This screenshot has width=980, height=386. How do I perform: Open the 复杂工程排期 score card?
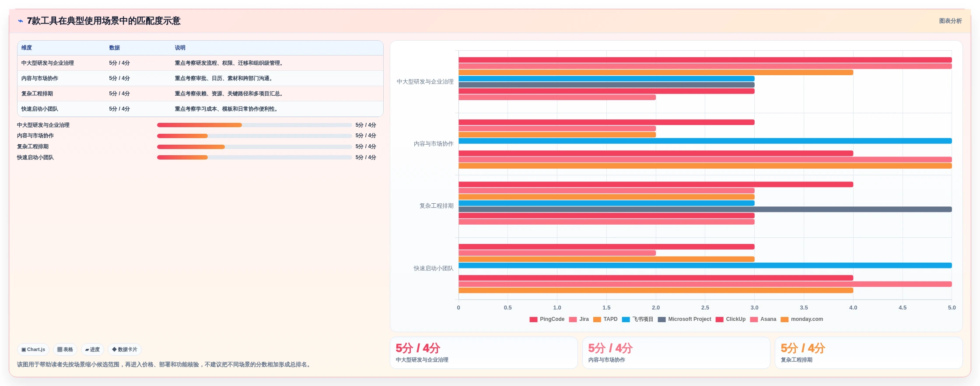868,353
